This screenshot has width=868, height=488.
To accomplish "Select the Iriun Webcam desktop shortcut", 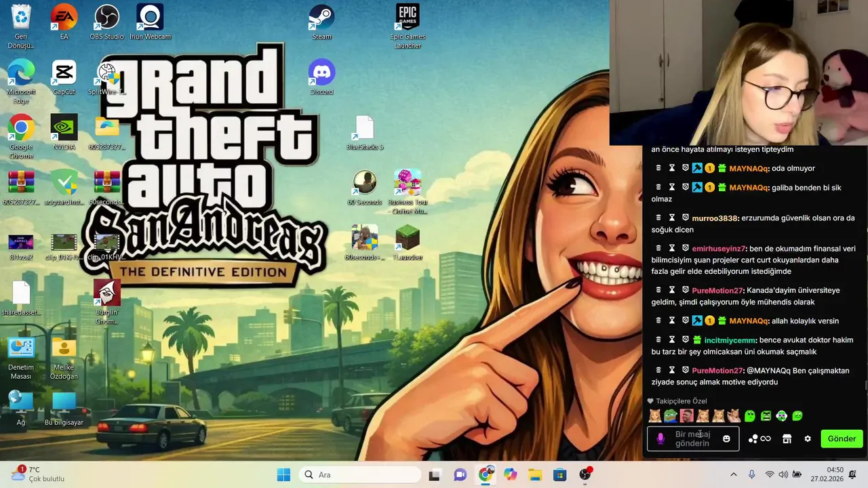I will pos(150,22).
